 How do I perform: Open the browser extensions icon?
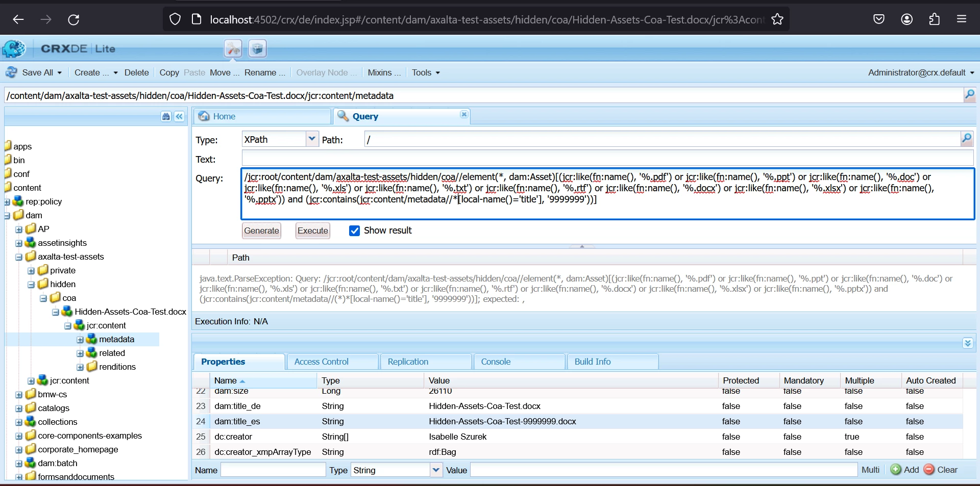pyautogui.click(x=935, y=19)
